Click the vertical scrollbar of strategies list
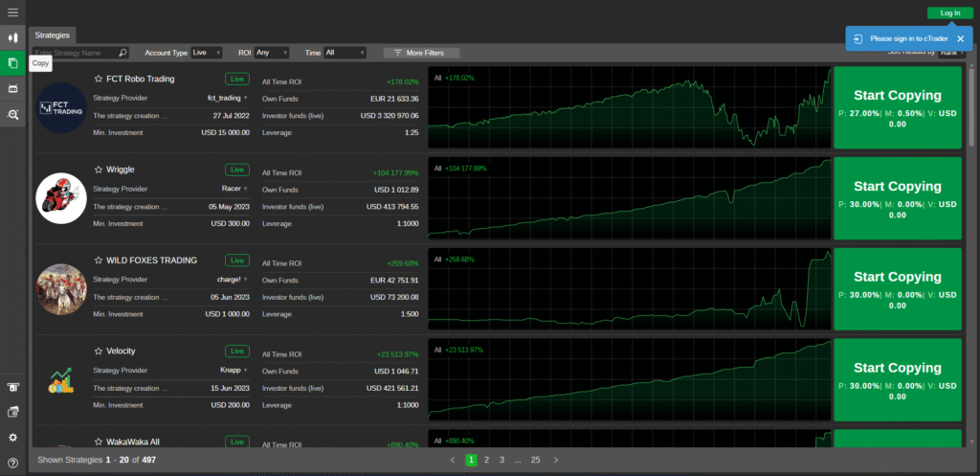Viewport: 980px width, 476px height. (x=972, y=105)
